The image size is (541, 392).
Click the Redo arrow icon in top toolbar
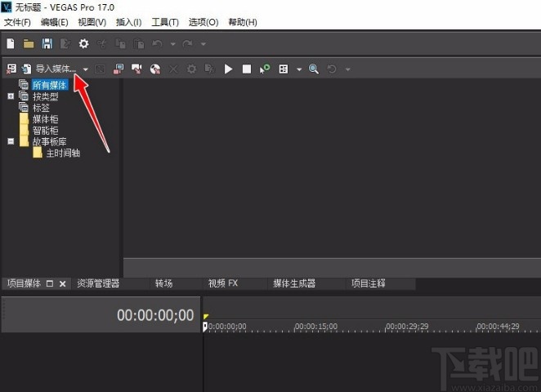click(188, 44)
